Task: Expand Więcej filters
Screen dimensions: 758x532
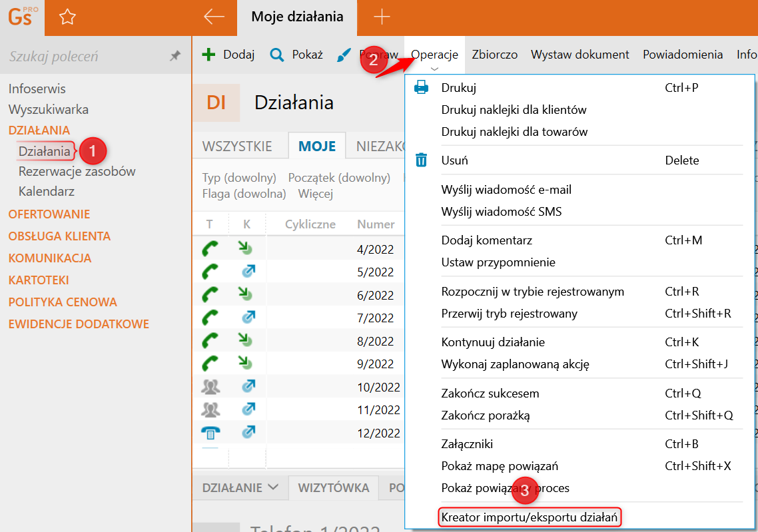Action: click(315, 194)
